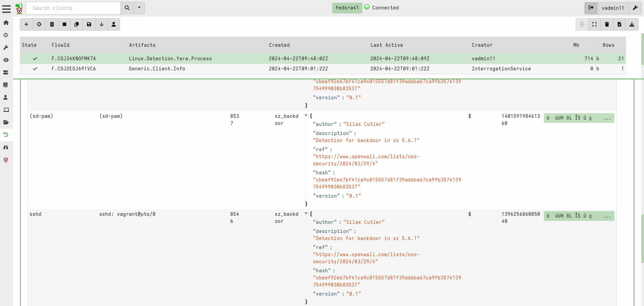Image resolution: width=644 pixels, height=306 pixels.
Task: Click the stop/cancel collection icon
Action: (x=64, y=24)
